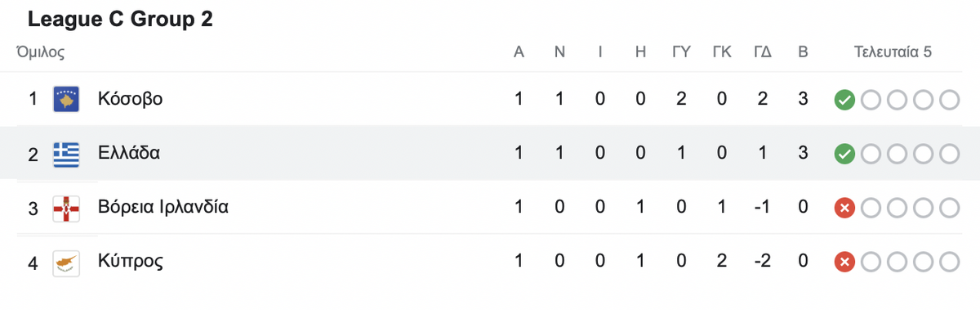The width and height of the screenshot is (980, 310).
Task: Click the Cyprus flag icon
Action: pyautogui.click(x=66, y=262)
